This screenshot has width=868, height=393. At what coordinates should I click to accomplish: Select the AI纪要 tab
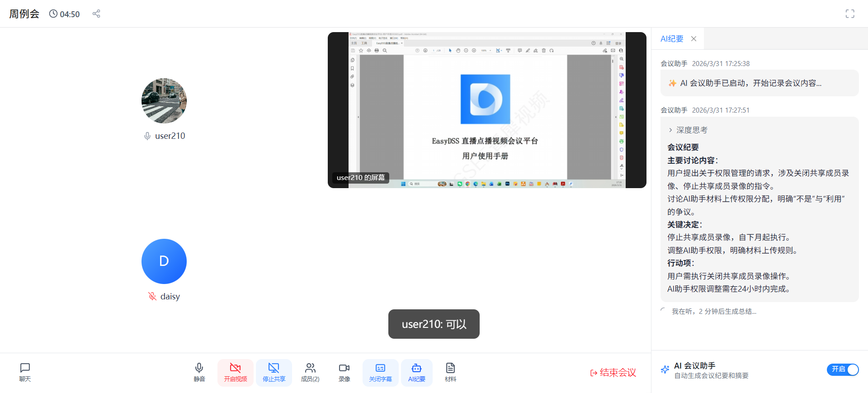pos(672,39)
